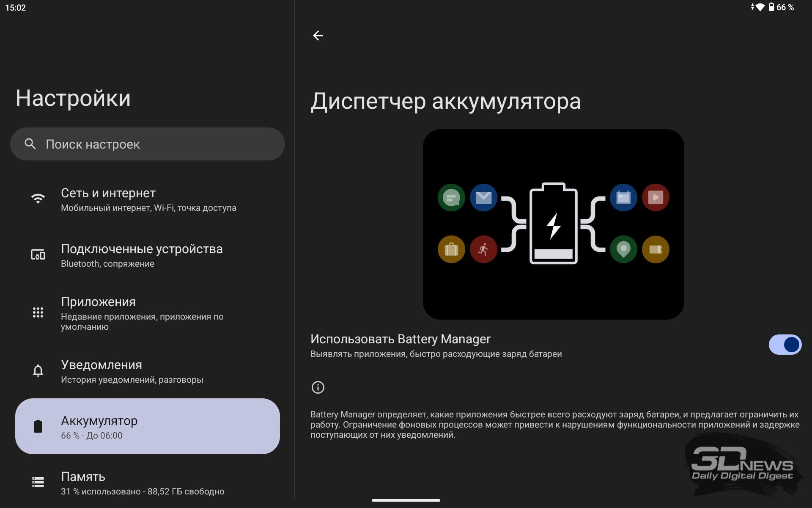Open Приложения settings

(147, 313)
